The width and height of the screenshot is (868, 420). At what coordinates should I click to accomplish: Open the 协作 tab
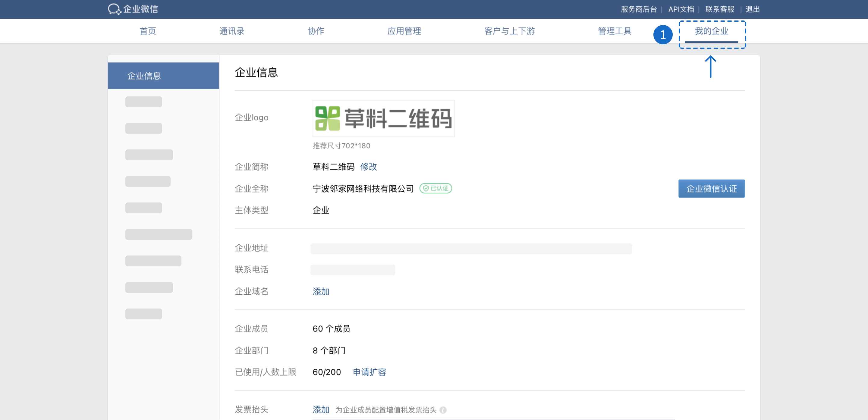pyautogui.click(x=316, y=31)
